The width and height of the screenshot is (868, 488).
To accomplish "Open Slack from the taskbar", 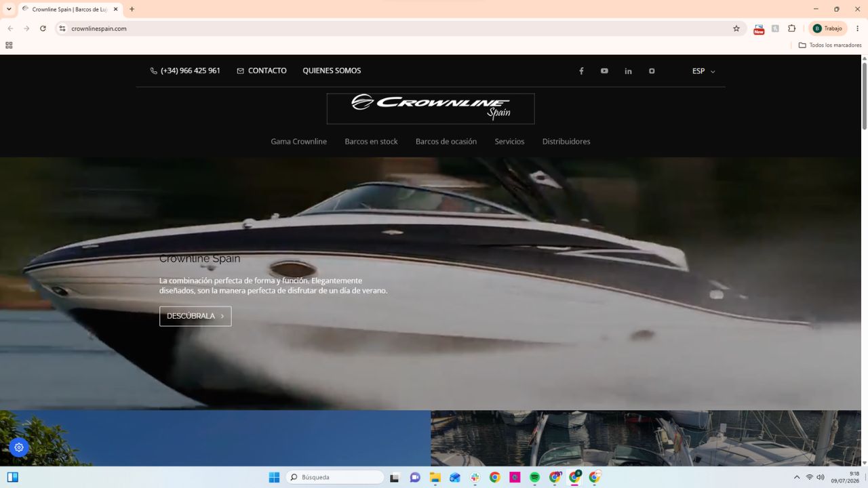I will [475, 477].
